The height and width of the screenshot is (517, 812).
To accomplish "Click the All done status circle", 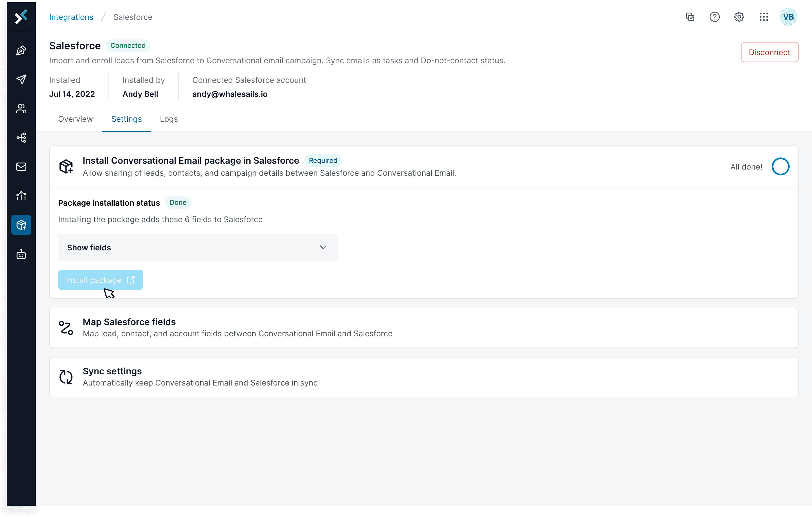I will (x=780, y=166).
